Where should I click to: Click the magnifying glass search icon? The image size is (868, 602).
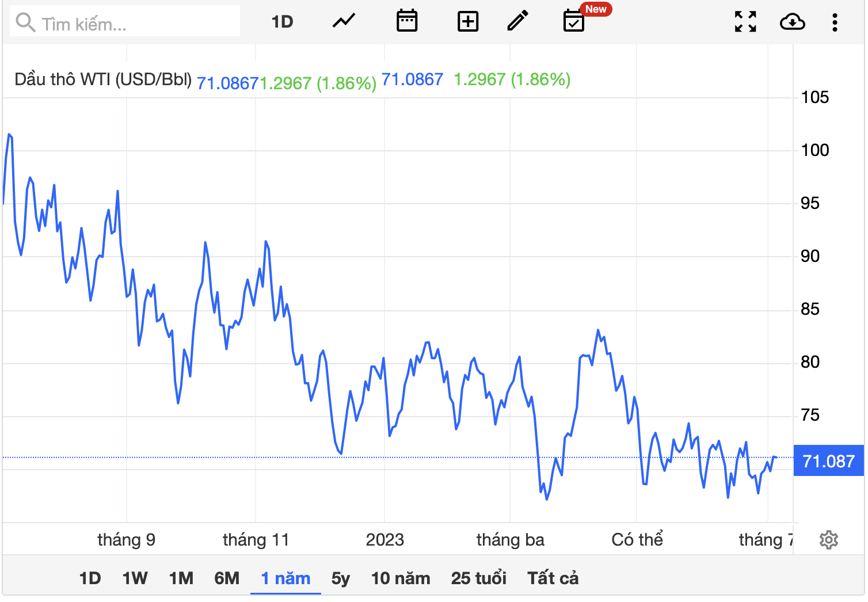click(x=25, y=22)
